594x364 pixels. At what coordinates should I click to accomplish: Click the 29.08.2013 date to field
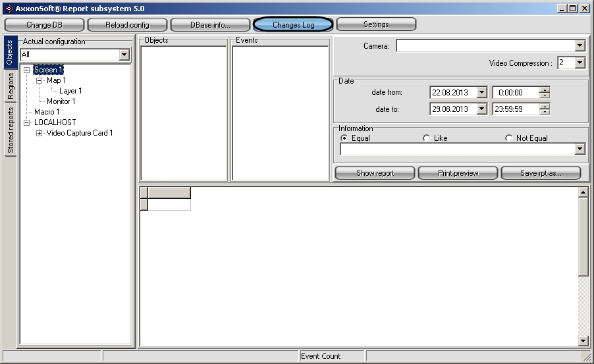pos(453,109)
